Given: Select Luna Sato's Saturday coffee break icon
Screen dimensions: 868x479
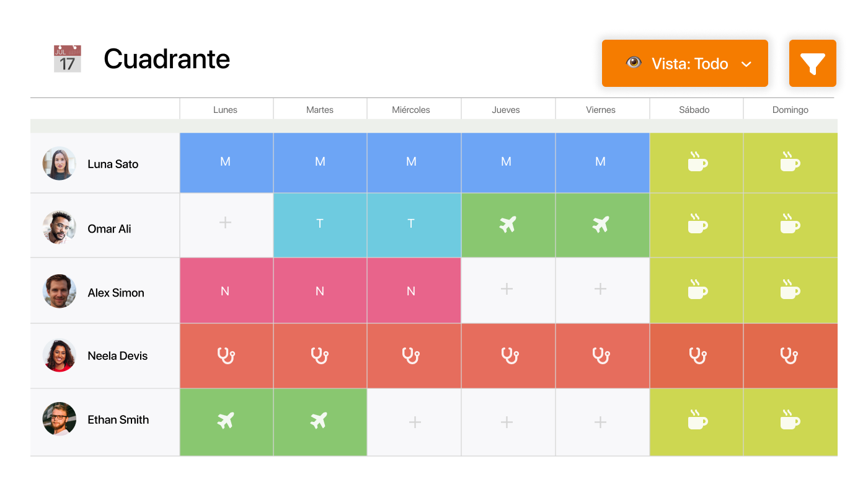Looking at the screenshot, I should pyautogui.click(x=697, y=163).
